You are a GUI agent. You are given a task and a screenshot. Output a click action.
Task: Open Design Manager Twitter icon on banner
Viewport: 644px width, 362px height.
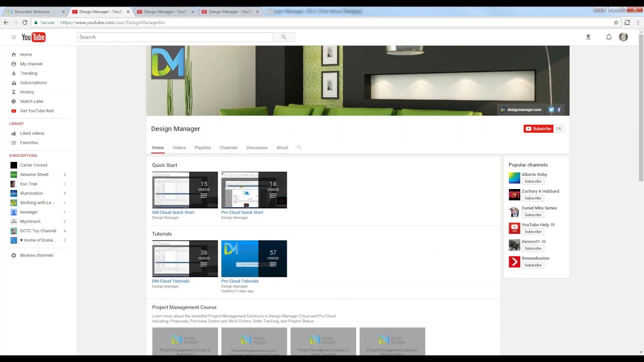(x=551, y=110)
